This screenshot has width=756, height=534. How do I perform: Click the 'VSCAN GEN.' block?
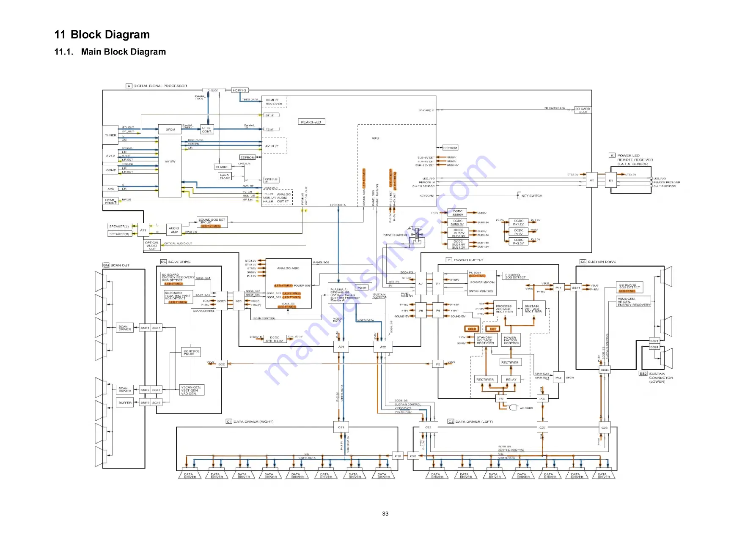click(192, 390)
